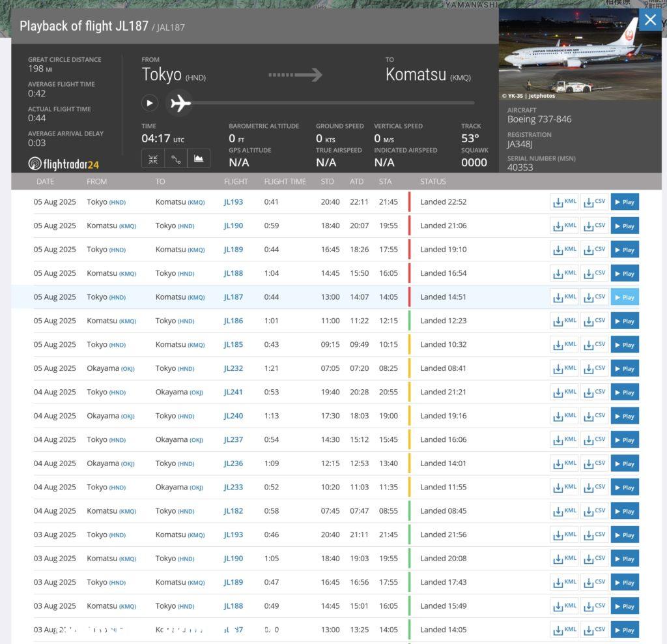Viewport: 667px width, 644px height.
Task: Click the flightradar24 logo
Action: tap(64, 164)
